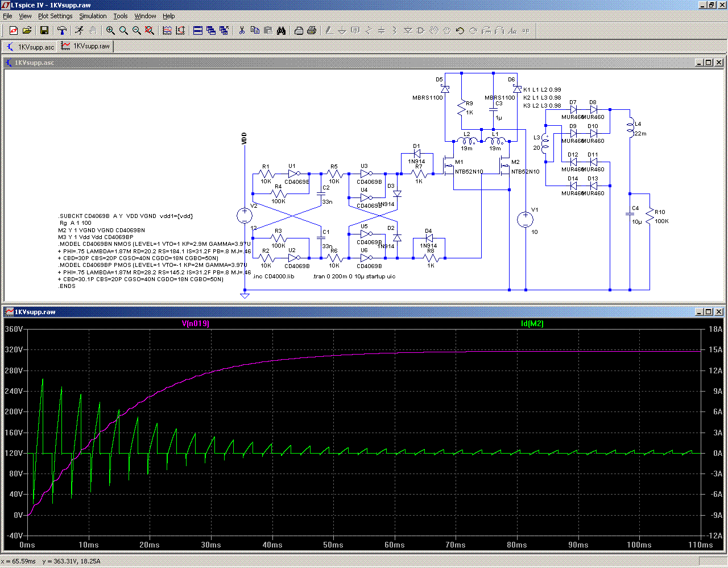Print using the printer icon

point(312,31)
